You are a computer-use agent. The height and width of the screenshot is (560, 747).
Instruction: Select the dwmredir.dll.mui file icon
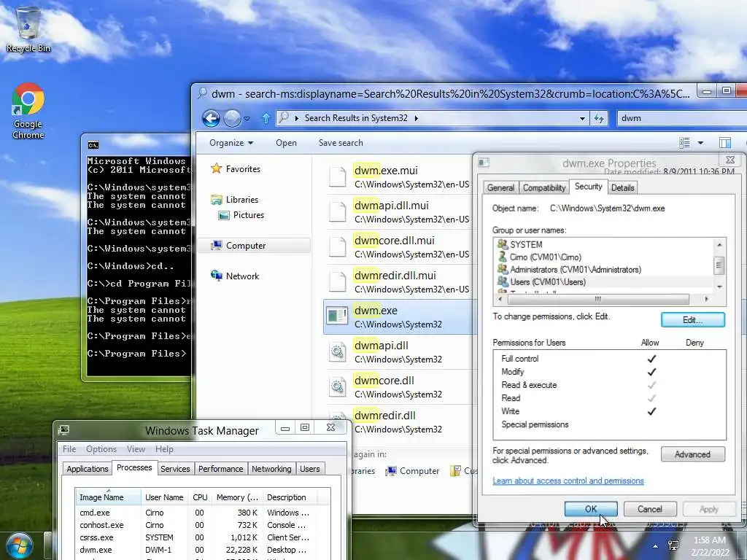point(337,281)
